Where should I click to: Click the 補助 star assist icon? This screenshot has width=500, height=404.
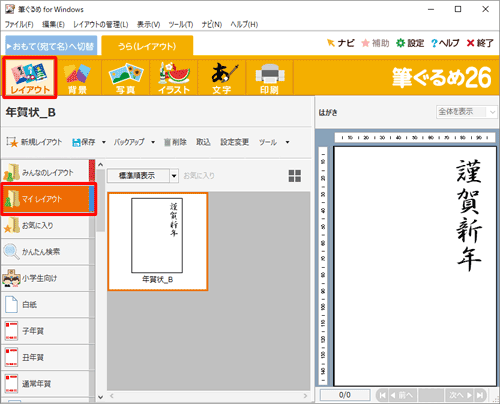coord(375,43)
